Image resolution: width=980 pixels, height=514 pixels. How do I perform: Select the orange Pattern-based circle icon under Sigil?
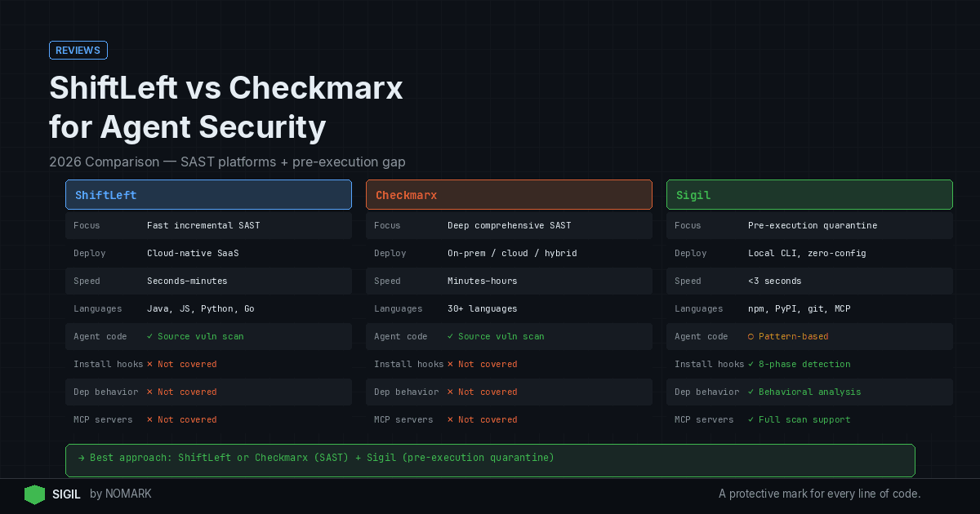click(x=751, y=336)
